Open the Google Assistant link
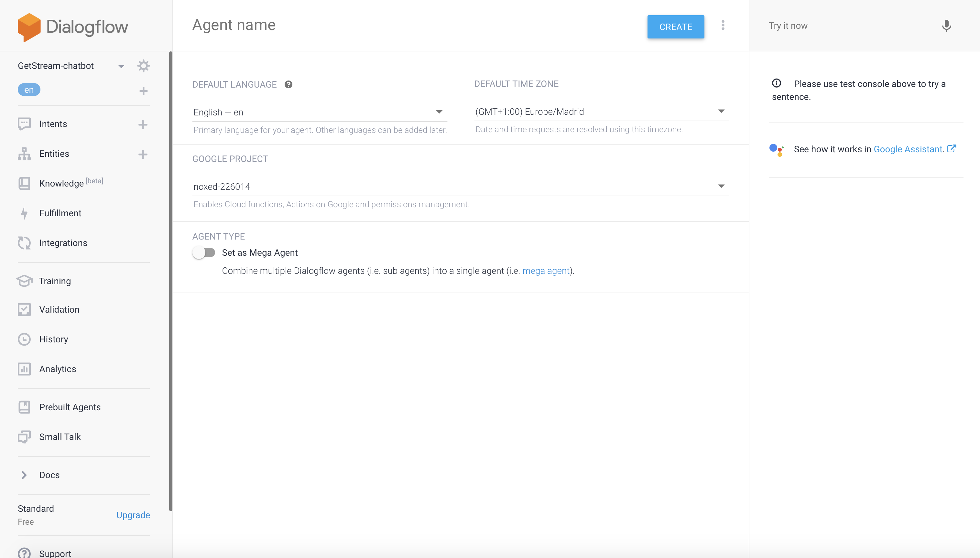 [908, 149]
